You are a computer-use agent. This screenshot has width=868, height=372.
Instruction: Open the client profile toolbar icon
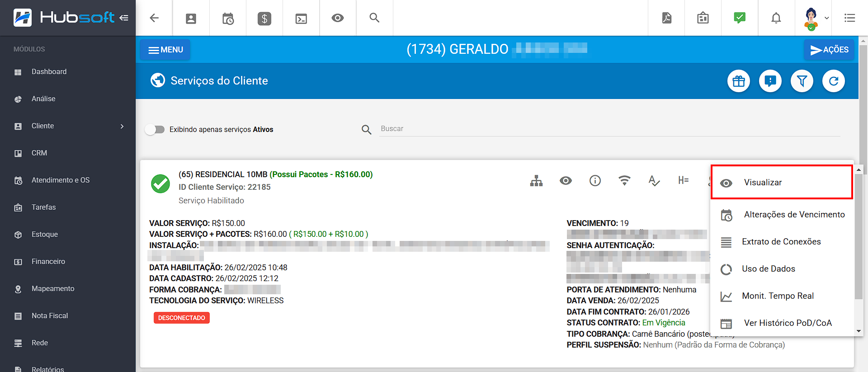pyautogui.click(x=191, y=18)
